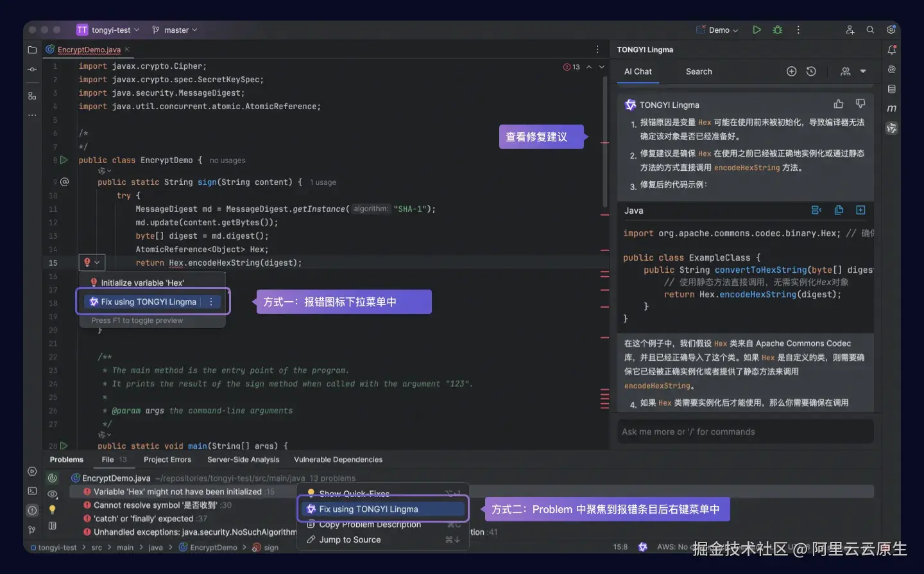Start debugging with the bug icon
The width and height of the screenshot is (924, 574).
[x=778, y=30]
